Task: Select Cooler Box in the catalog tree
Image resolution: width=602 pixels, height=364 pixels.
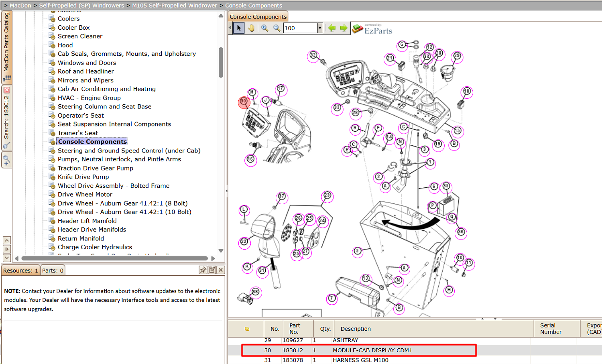Action: pos(73,27)
